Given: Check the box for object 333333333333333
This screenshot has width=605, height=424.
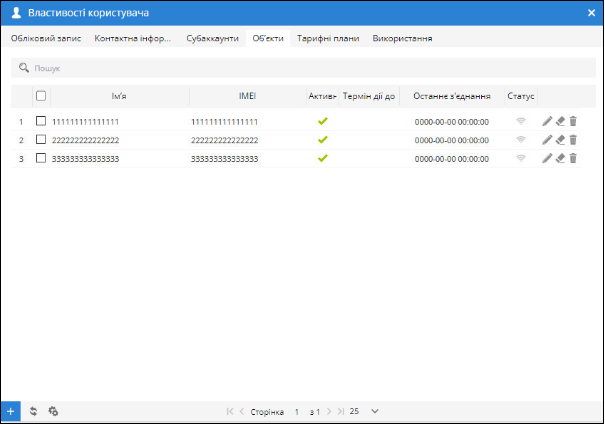Looking at the screenshot, I should coord(41,158).
